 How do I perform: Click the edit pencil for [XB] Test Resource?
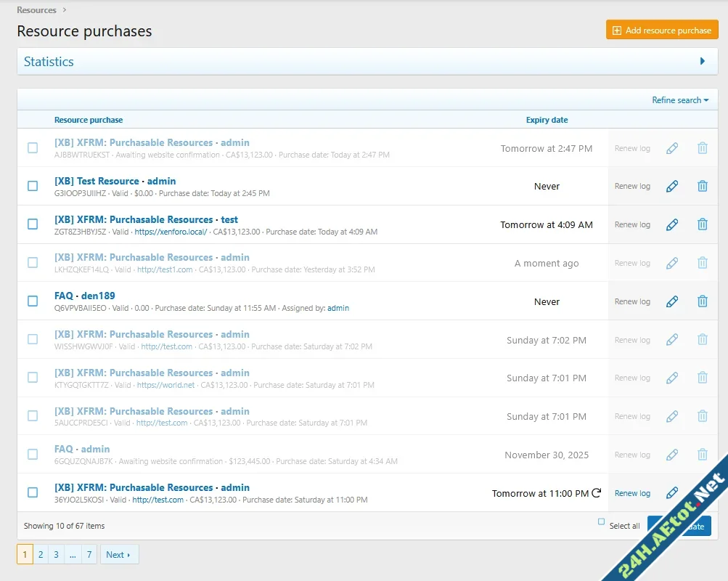[x=671, y=185]
